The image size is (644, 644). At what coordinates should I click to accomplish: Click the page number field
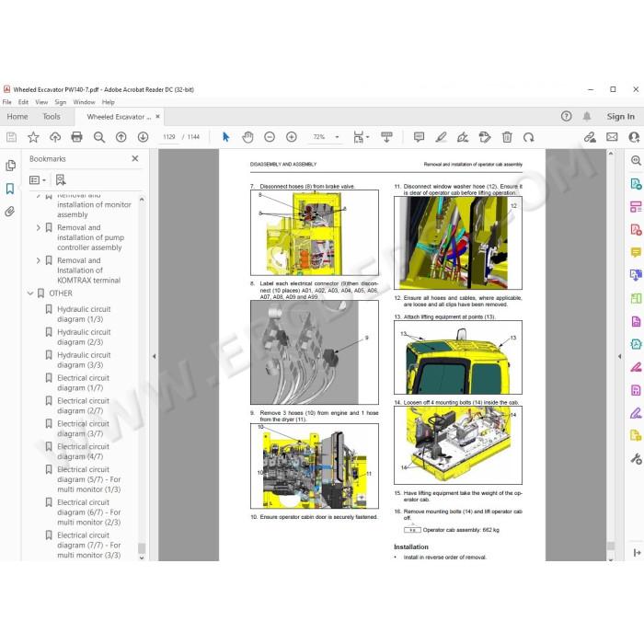[168, 137]
